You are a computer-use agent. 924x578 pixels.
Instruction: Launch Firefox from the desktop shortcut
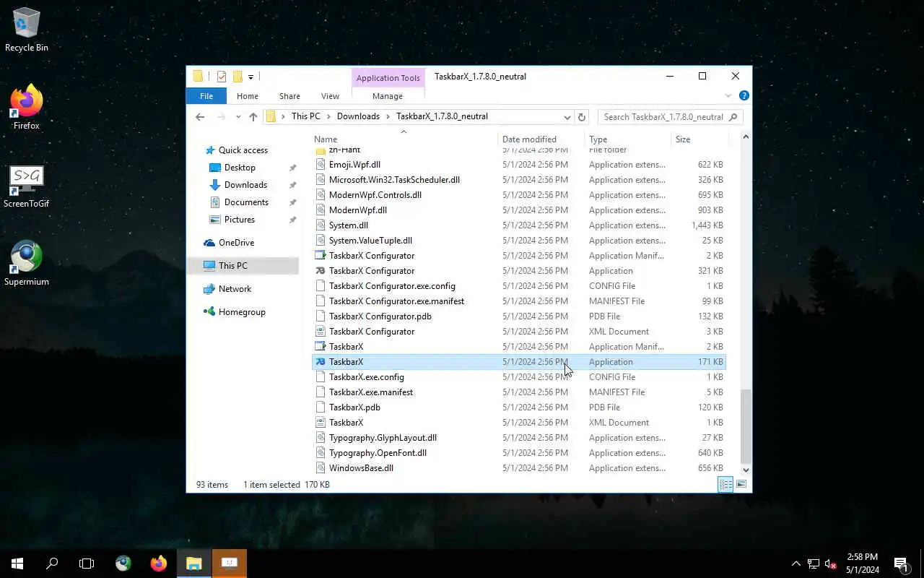pyautogui.click(x=27, y=108)
